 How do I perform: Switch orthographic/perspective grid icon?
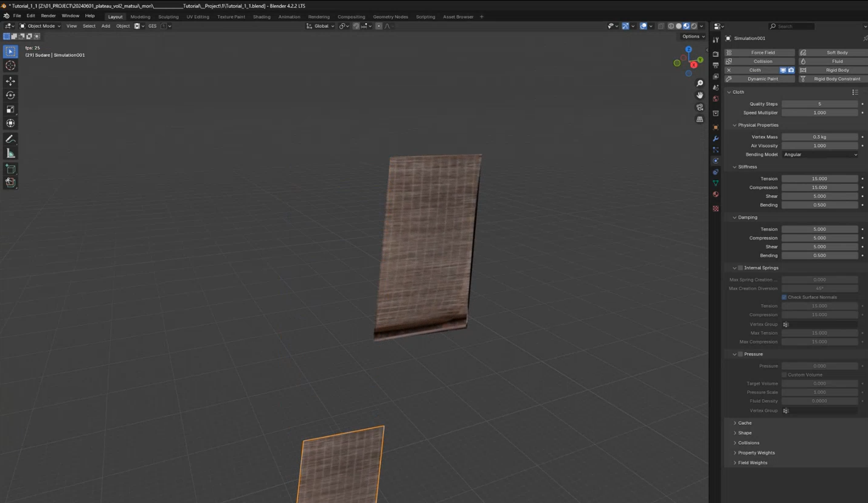700,120
